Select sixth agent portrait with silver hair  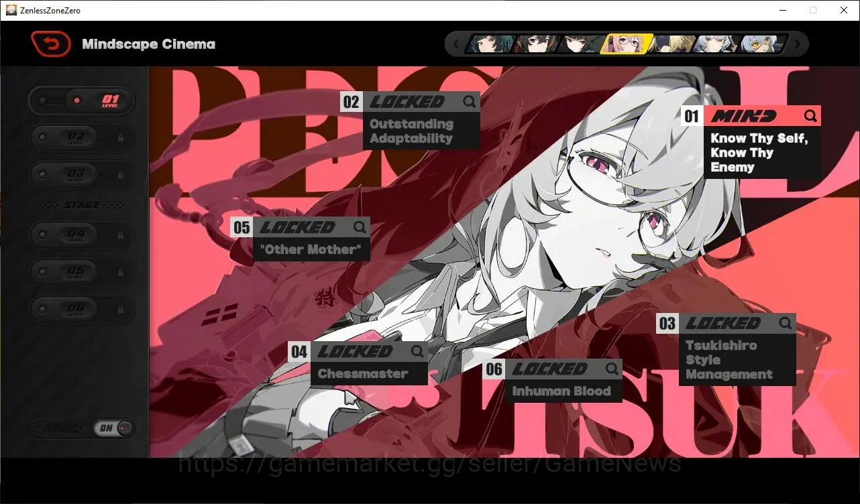718,44
